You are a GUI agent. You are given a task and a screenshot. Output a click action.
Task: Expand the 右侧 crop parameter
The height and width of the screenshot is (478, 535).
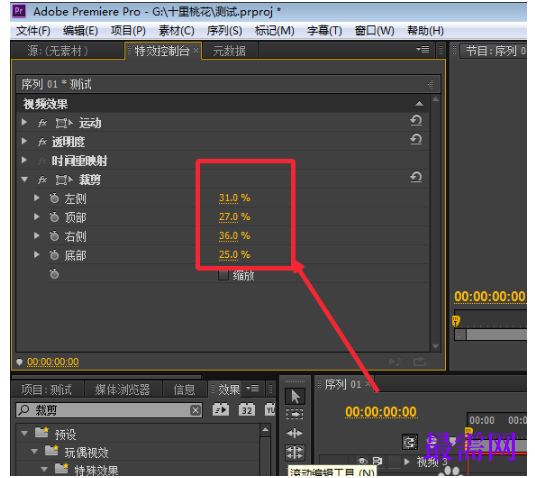point(37,236)
